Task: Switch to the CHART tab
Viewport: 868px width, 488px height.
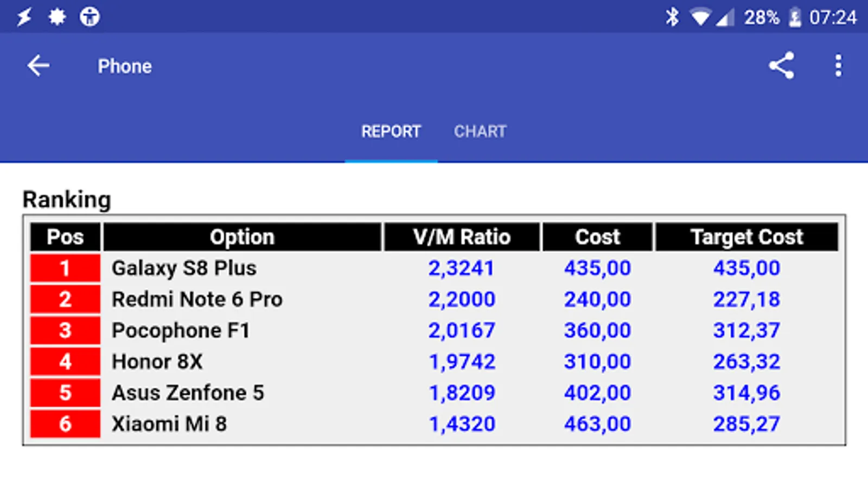Action: pyautogui.click(x=480, y=131)
